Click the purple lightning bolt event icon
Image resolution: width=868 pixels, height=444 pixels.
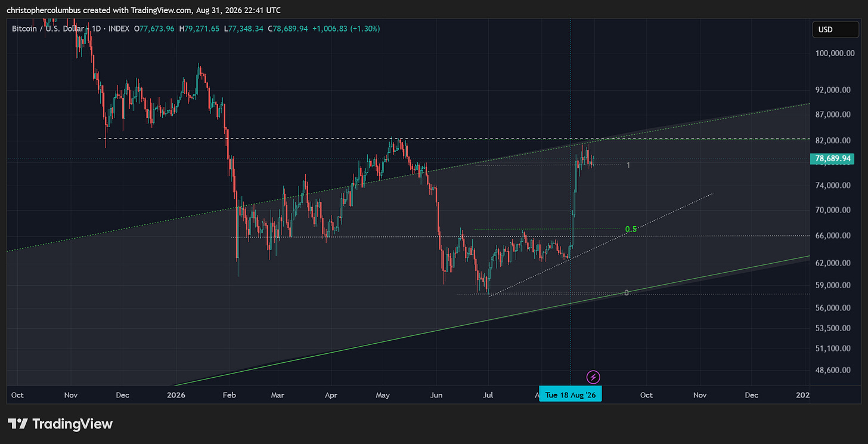tap(593, 377)
